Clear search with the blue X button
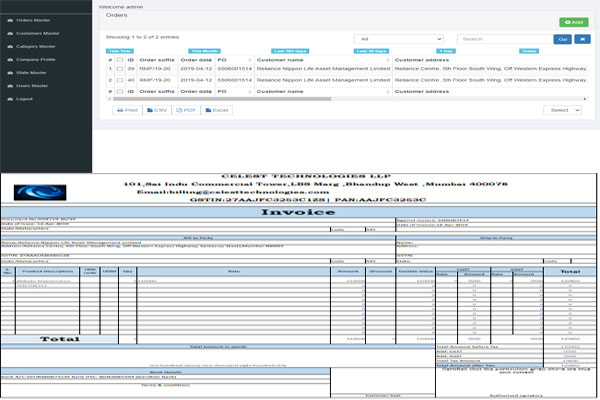Screen dimensions: 600x400 (582, 39)
